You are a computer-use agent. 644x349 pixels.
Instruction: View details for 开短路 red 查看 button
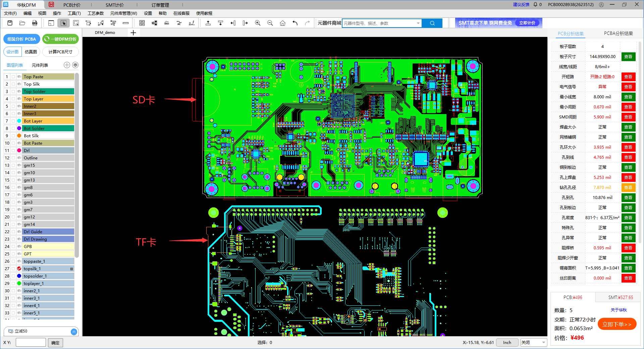628,77
